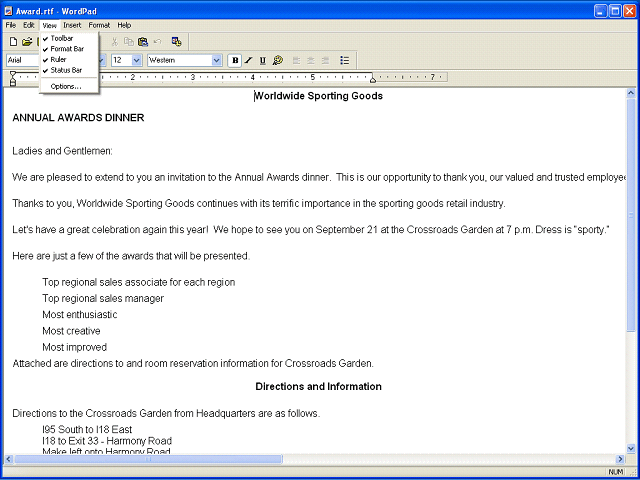This screenshot has width=640, height=480.
Task: Toggle Bold formatting button
Action: point(235,60)
